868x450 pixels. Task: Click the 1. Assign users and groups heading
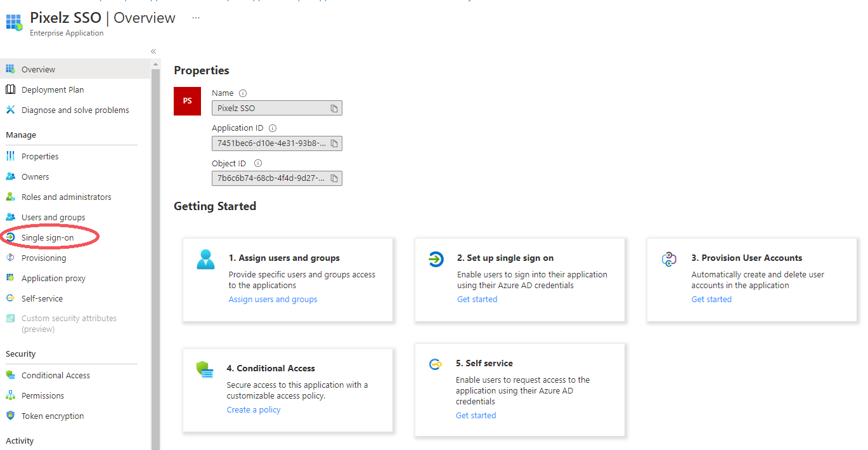tap(284, 258)
